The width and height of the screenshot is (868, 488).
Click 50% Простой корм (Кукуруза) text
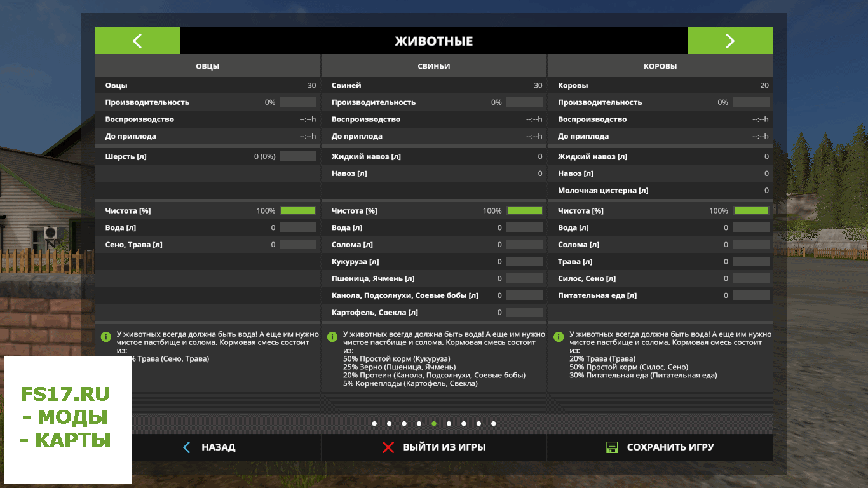tap(397, 359)
